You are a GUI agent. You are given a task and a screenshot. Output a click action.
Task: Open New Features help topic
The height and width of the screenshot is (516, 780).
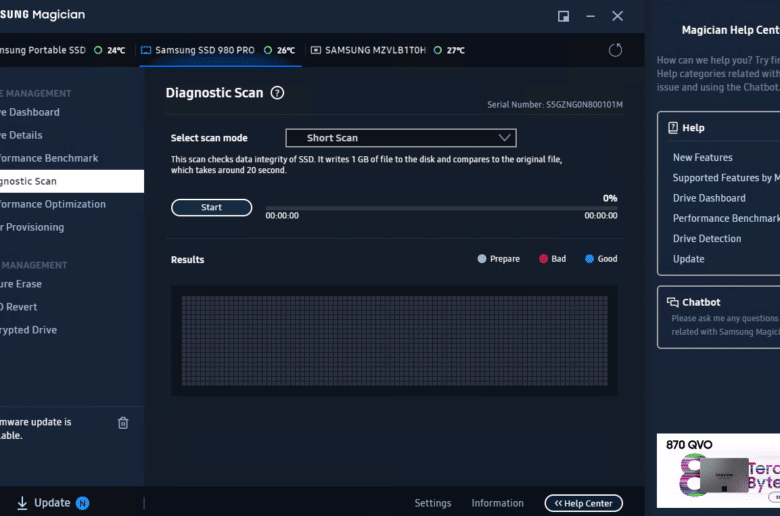pos(702,157)
